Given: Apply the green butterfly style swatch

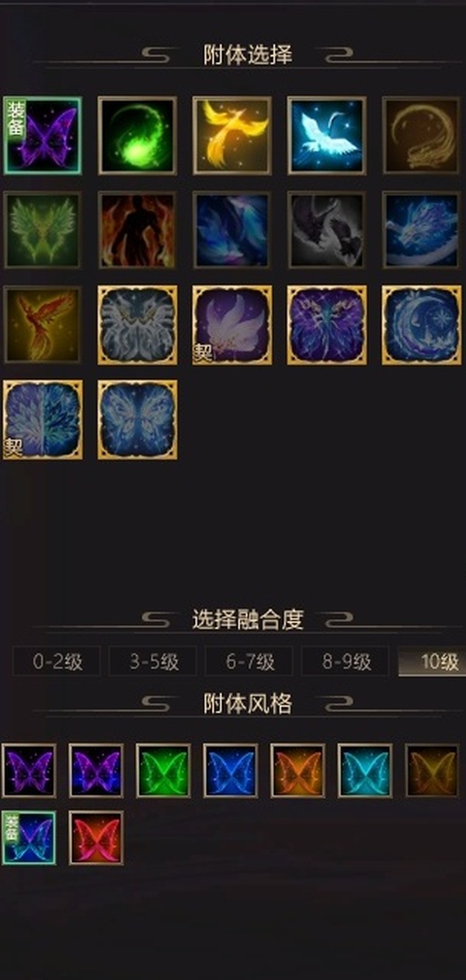Looking at the screenshot, I should [163, 770].
